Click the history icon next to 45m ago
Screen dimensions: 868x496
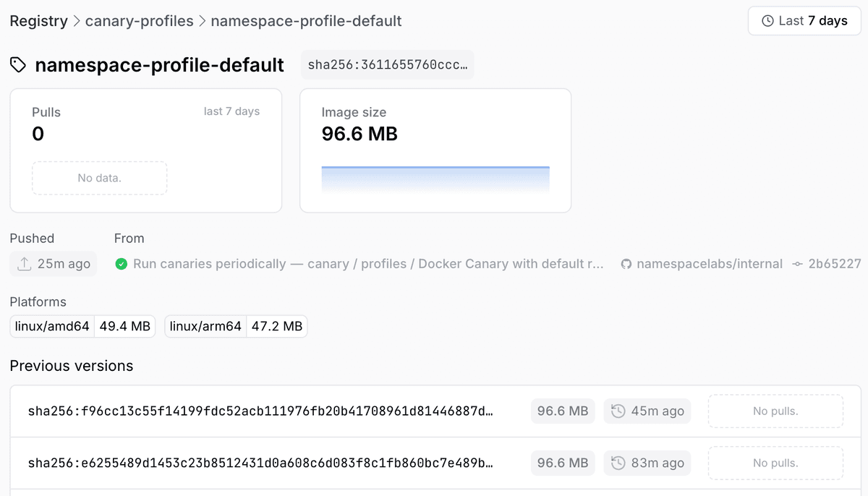(618, 411)
